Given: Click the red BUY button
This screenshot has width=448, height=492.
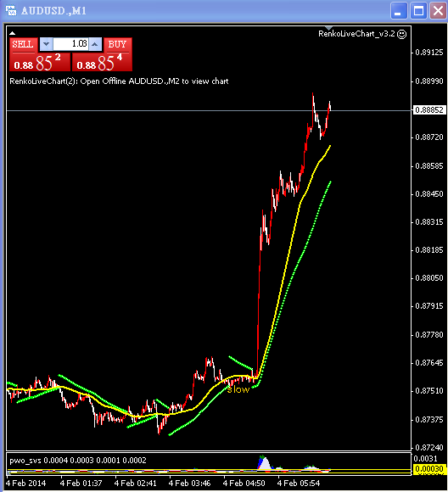Looking at the screenshot, I should pyautogui.click(x=117, y=45).
